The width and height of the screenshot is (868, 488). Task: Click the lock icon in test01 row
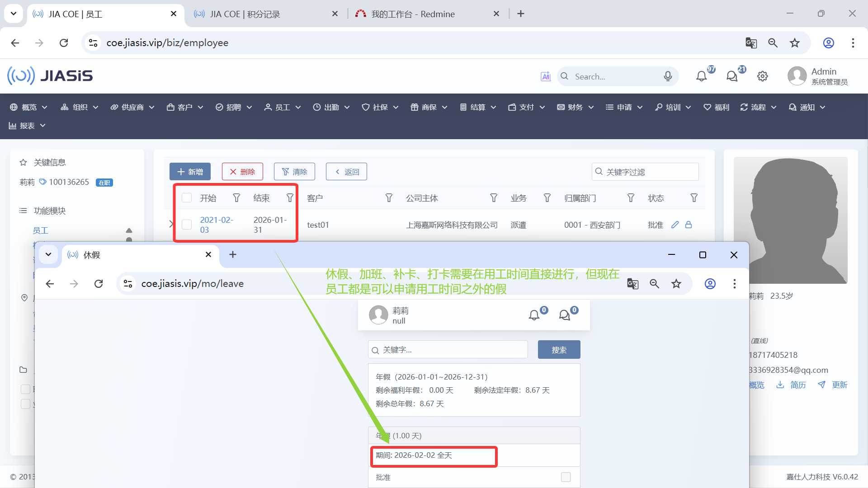(689, 225)
